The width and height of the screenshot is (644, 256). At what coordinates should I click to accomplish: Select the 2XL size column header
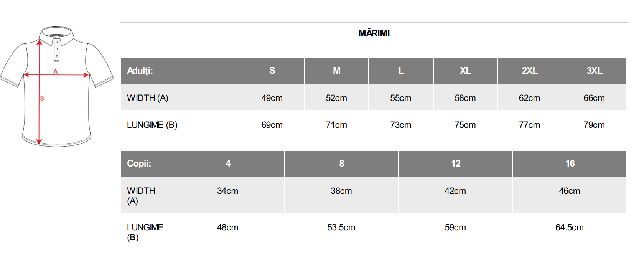[x=530, y=71]
